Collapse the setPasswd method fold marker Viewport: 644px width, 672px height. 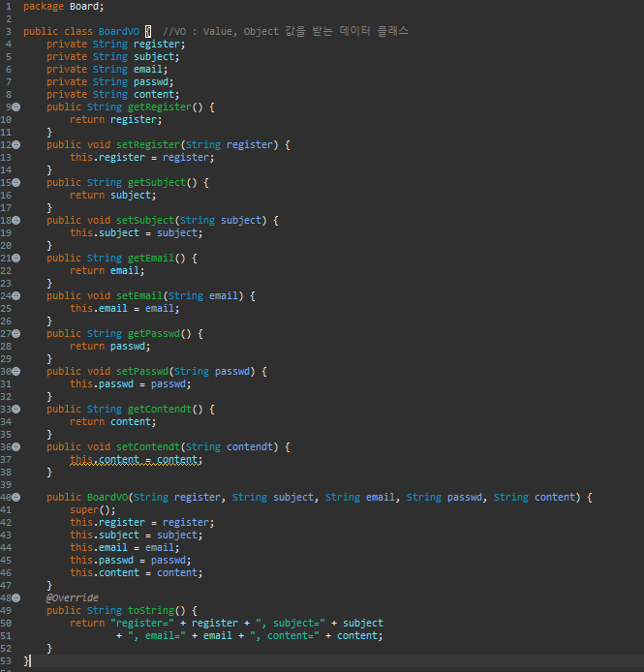point(16,371)
